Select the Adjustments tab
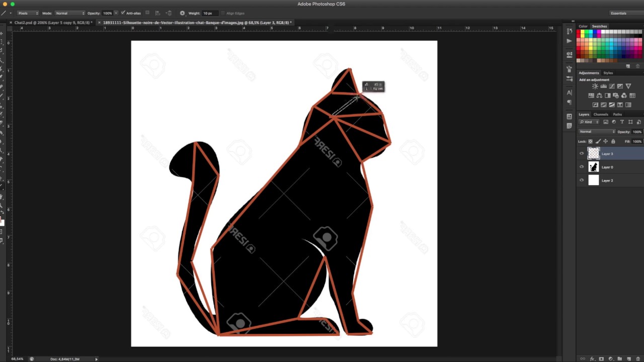 (589, 73)
